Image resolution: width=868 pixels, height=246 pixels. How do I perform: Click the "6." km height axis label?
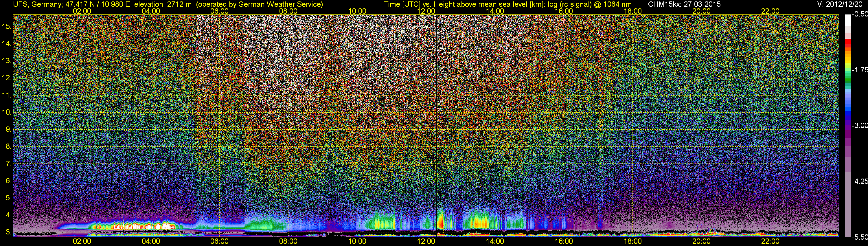click(x=8, y=181)
